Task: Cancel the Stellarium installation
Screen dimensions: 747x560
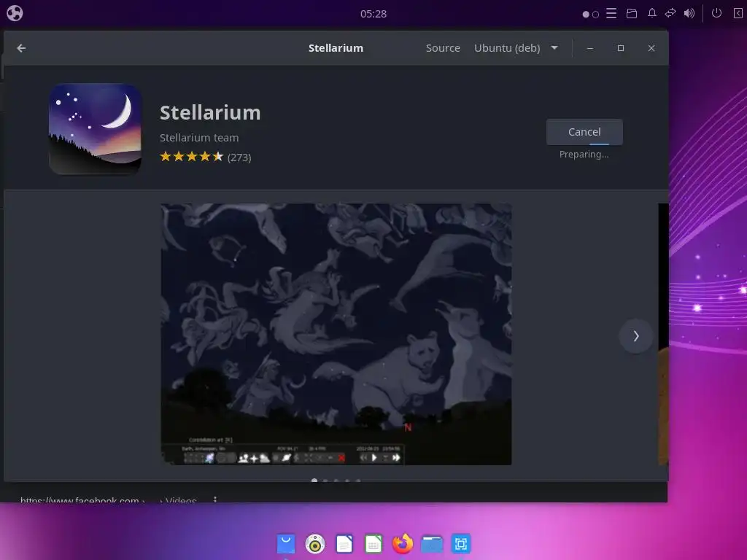Action: (x=584, y=132)
